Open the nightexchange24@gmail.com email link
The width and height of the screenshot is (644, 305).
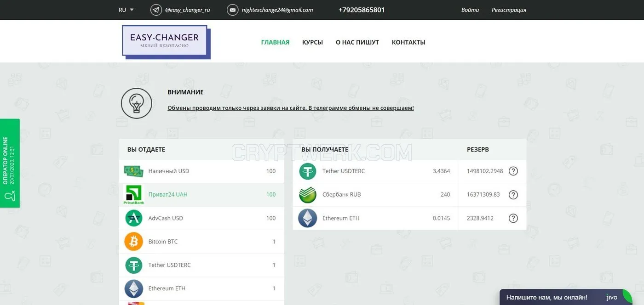point(277,10)
